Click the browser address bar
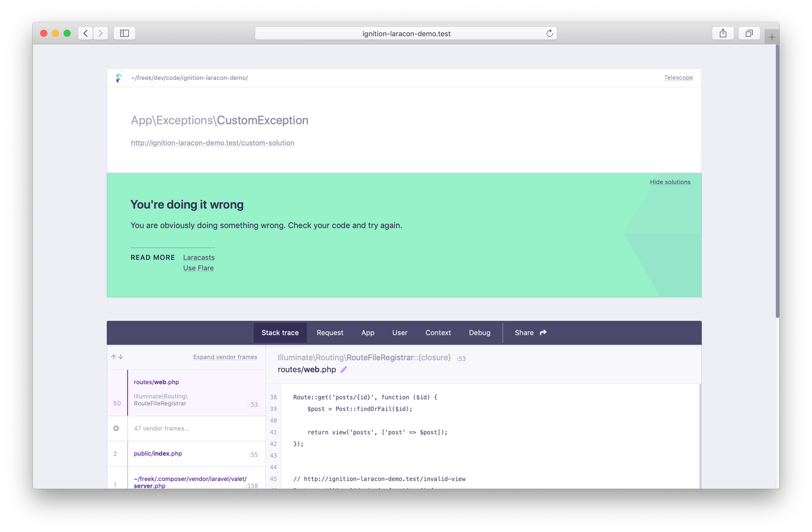Image resolution: width=812 pixels, height=532 pixels. (x=406, y=33)
